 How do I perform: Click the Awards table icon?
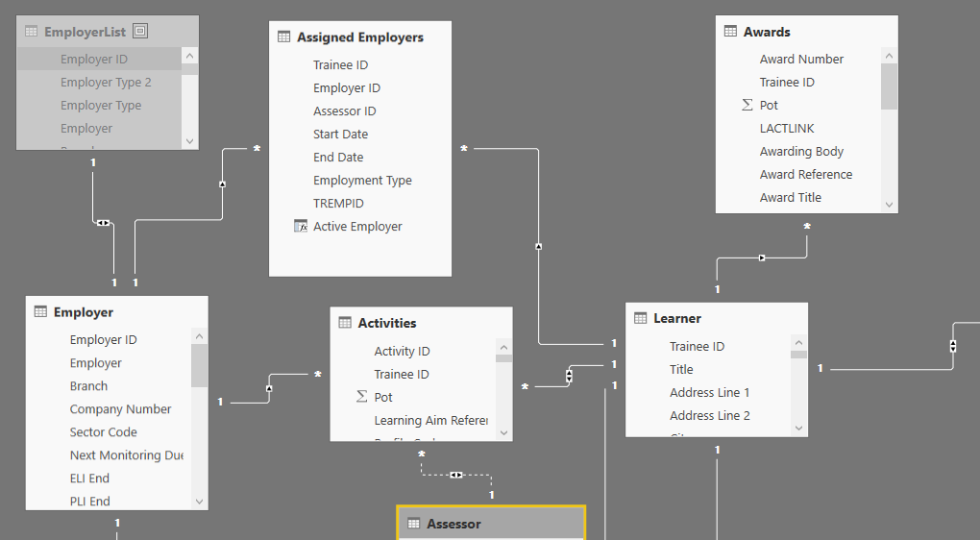coord(730,32)
